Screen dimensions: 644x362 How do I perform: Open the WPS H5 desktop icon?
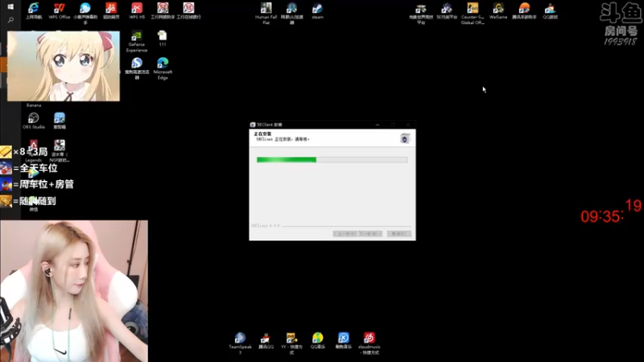(x=137, y=11)
